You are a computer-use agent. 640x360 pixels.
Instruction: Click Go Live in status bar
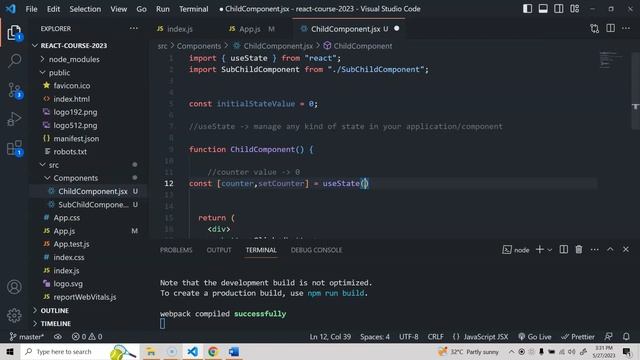(535, 337)
